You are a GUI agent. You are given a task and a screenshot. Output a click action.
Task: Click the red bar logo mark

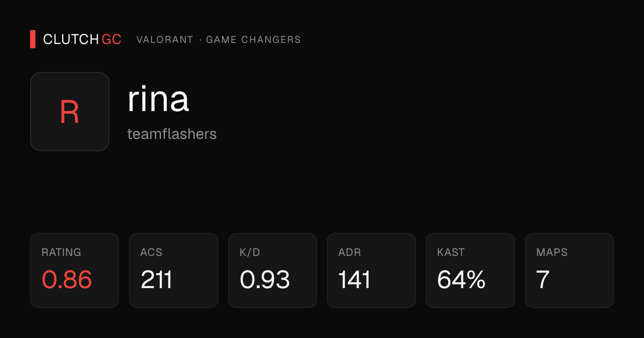point(33,39)
